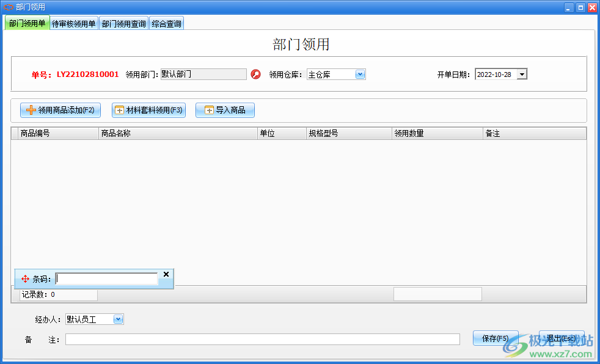Open the 经办人 operator dropdown

click(x=119, y=318)
